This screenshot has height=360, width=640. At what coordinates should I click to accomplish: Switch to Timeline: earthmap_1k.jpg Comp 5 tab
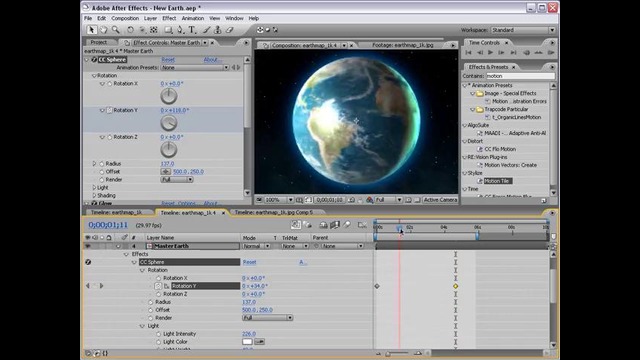click(274, 213)
